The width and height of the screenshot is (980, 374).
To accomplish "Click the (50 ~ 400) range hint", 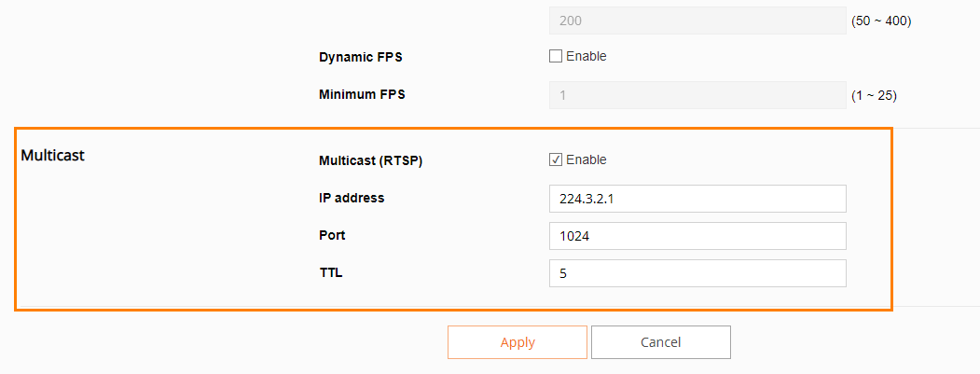I will coord(881,21).
